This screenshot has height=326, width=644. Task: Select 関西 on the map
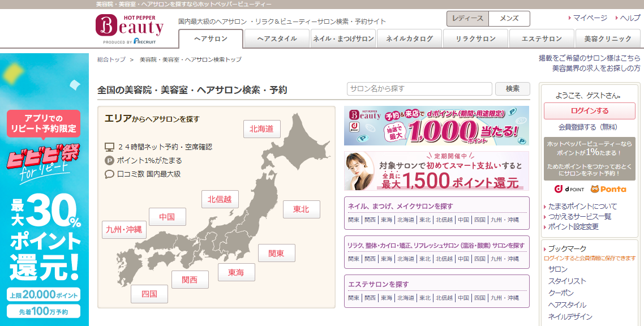(x=190, y=280)
